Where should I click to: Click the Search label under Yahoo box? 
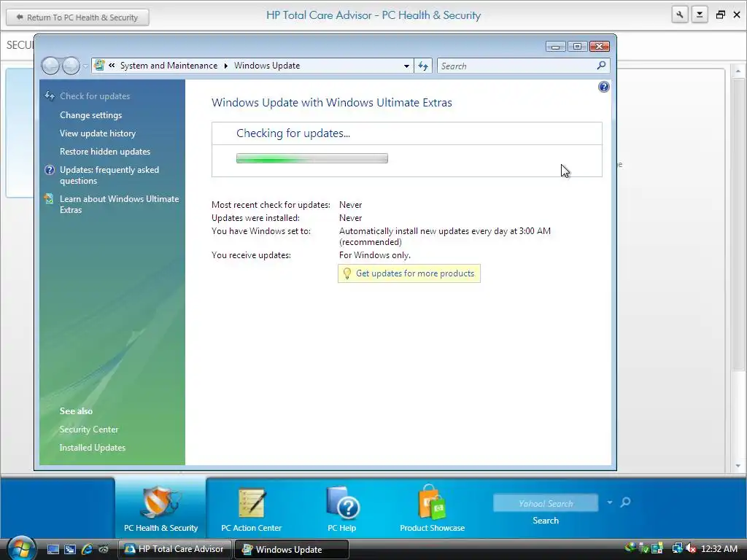[546, 521]
